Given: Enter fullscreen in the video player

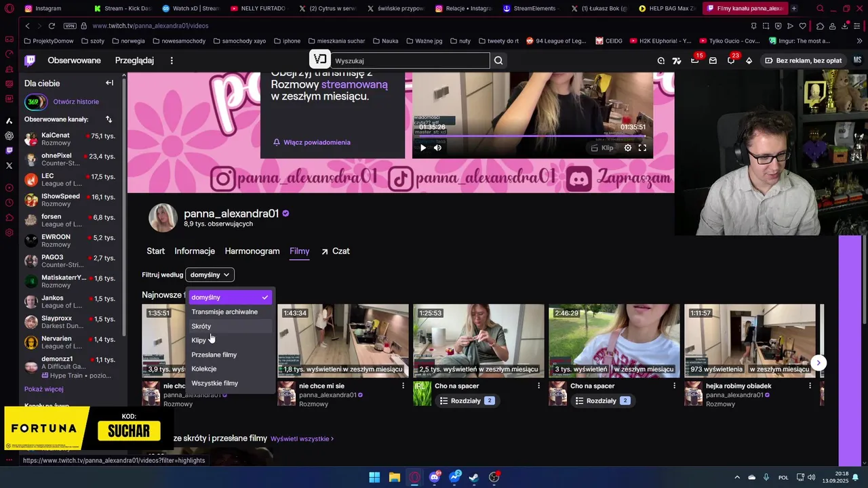Looking at the screenshot, I should 642,148.
